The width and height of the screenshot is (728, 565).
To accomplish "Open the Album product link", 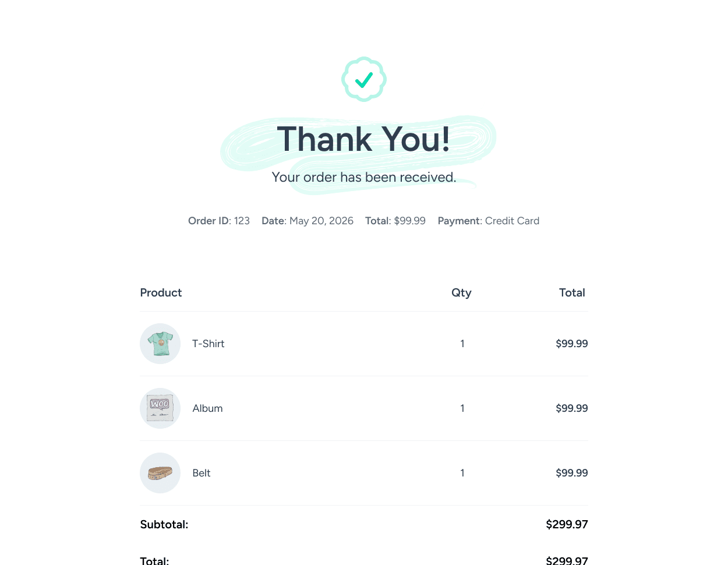I will pyautogui.click(x=207, y=408).
